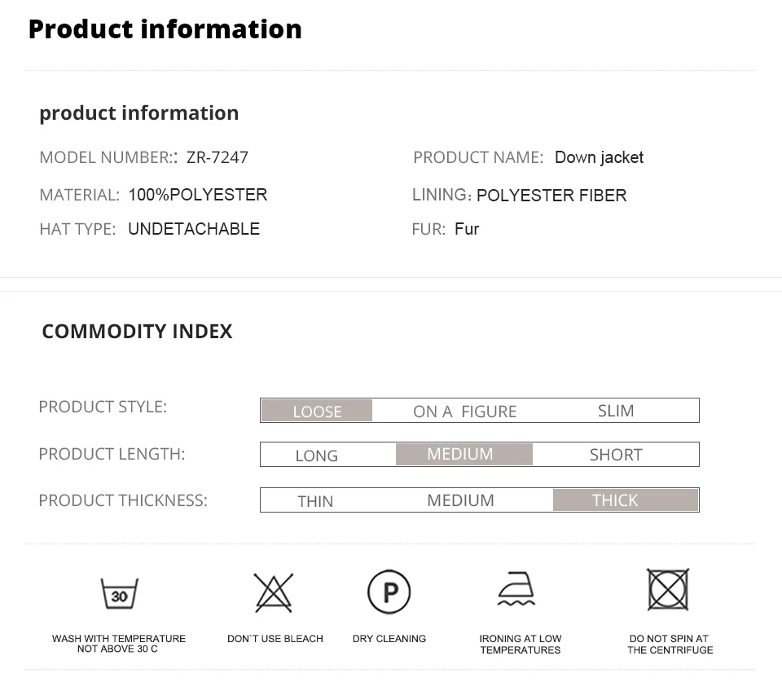Click the low temperature ironing icon

click(516, 588)
